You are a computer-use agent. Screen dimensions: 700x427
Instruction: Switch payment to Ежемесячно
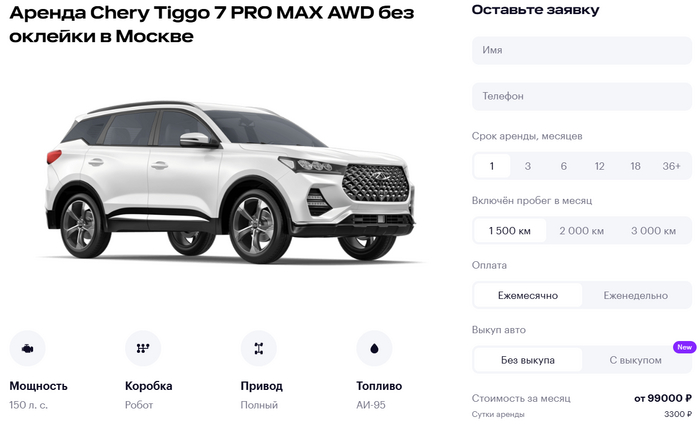pyautogui.click(x=528, y=296)
